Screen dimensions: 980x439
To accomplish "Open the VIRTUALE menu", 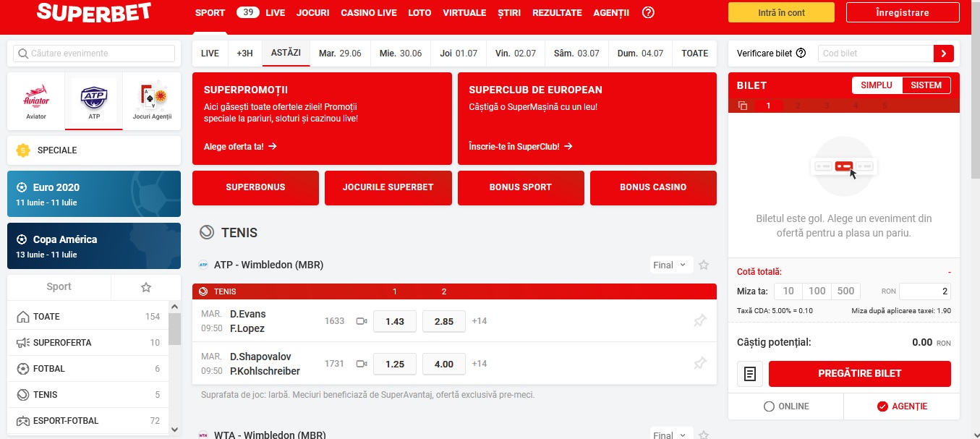I will (464, 13).
